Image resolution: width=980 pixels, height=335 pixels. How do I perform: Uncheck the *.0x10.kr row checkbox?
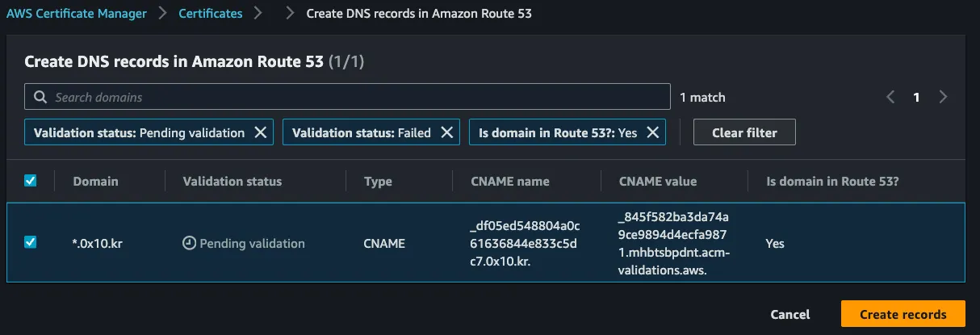[x=31, y=242]
